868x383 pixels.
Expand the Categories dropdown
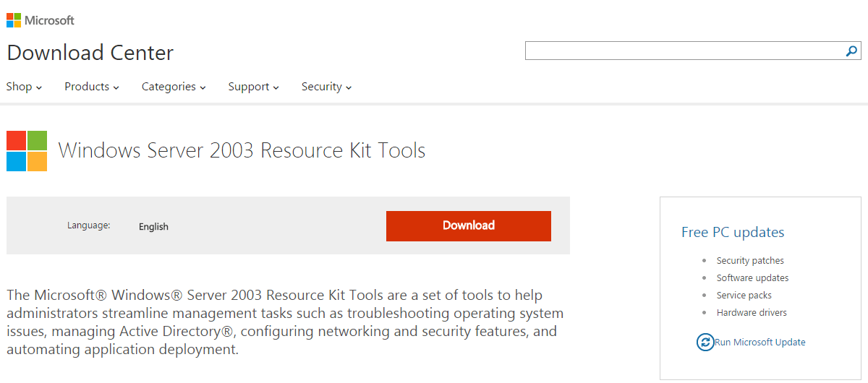[x=174, y=87]
